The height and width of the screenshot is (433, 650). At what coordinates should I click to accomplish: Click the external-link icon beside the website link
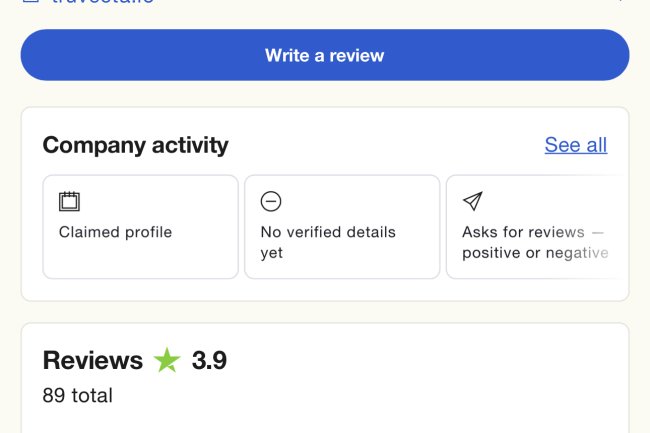pos(30,2)
